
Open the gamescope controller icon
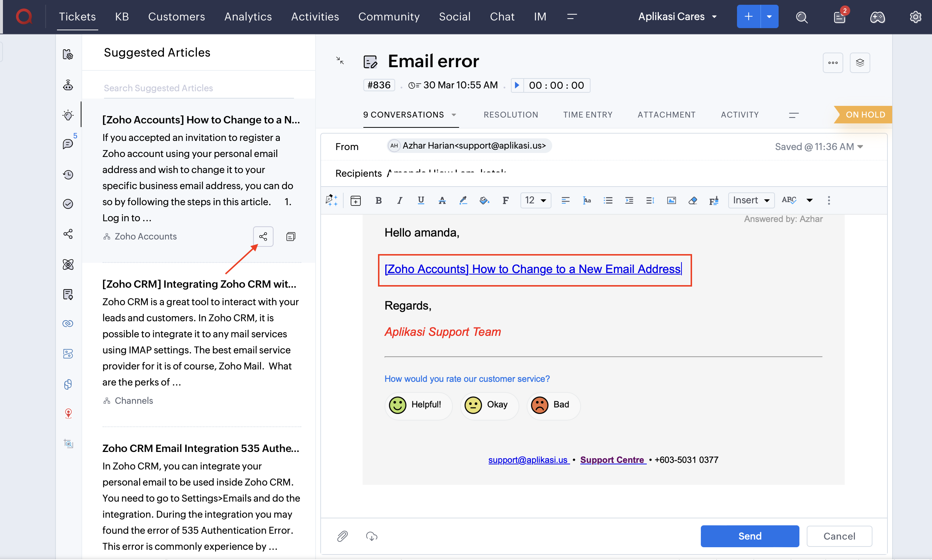coord(877,17)
